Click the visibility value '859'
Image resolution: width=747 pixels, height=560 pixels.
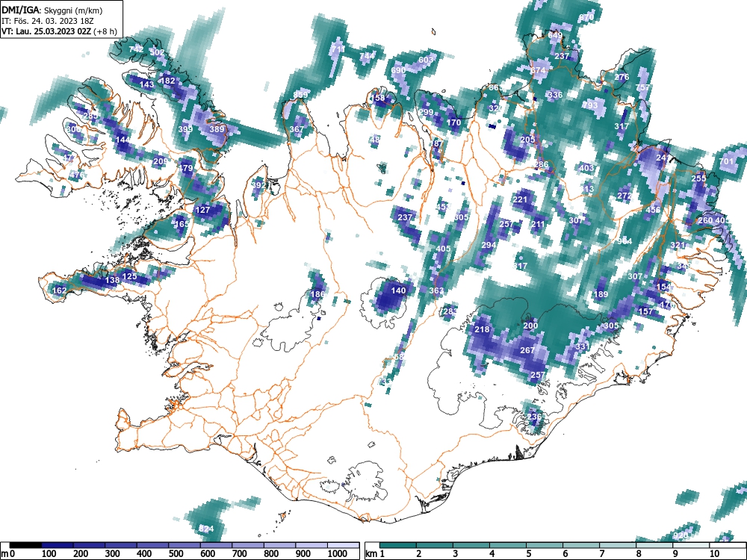(x=300, y=95)
